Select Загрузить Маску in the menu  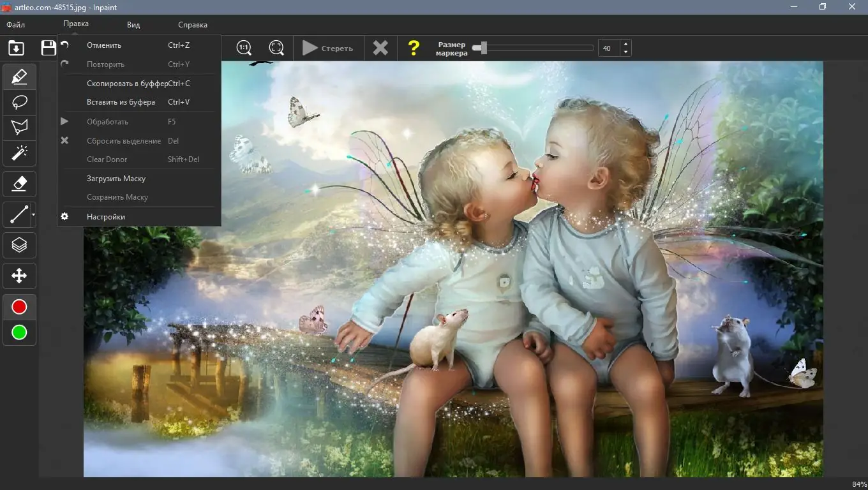116,178
